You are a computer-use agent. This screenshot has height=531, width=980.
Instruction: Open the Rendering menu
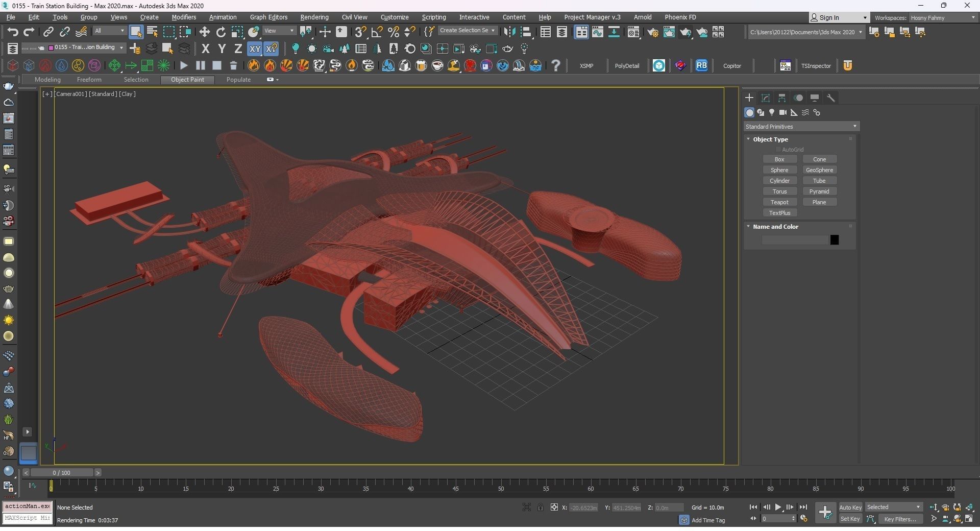(x=314, y=17)
